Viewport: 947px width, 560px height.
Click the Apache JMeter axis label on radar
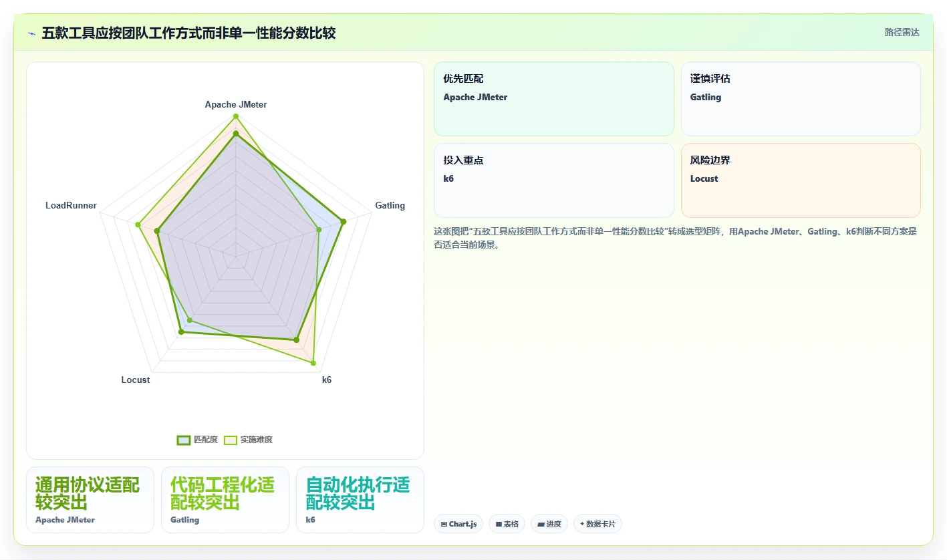coord(236,105)
